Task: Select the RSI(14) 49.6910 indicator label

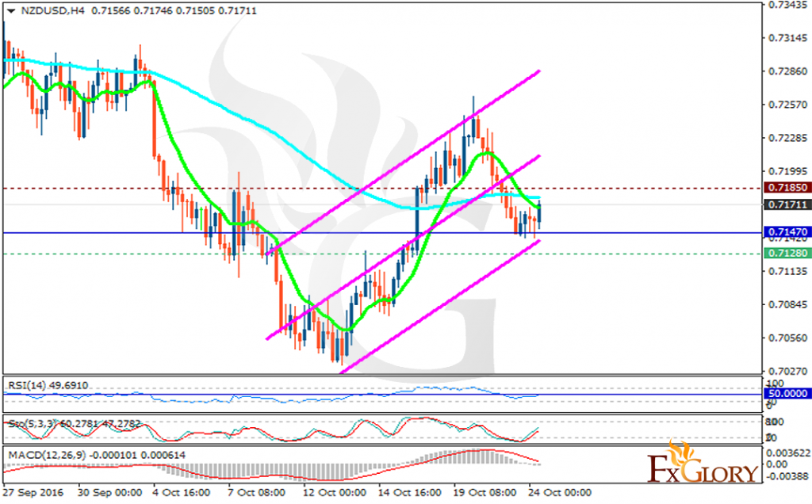Action: (x=48, y=385)
